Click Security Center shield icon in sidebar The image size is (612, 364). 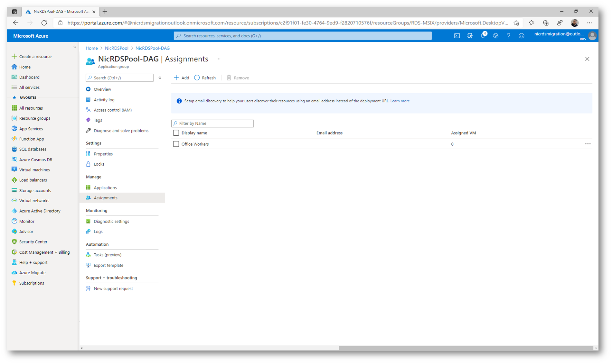[14, 242]
